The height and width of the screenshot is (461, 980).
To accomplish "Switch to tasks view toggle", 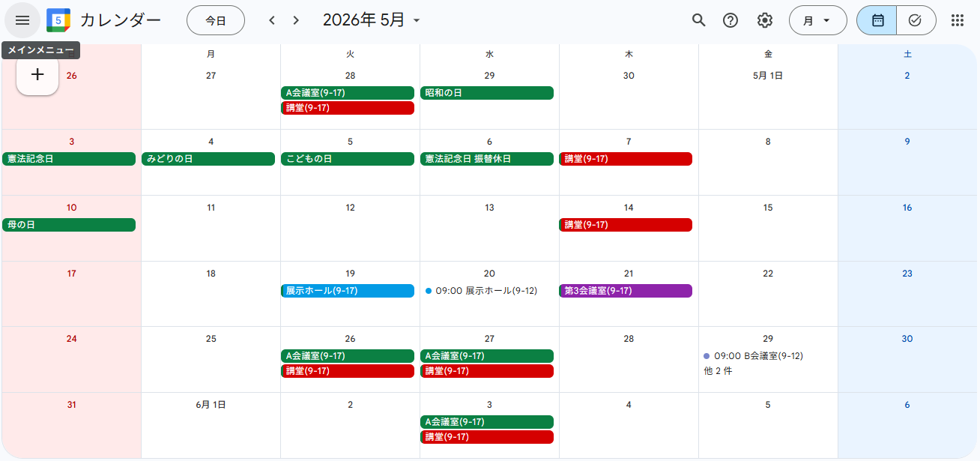I will click(915, 20).
